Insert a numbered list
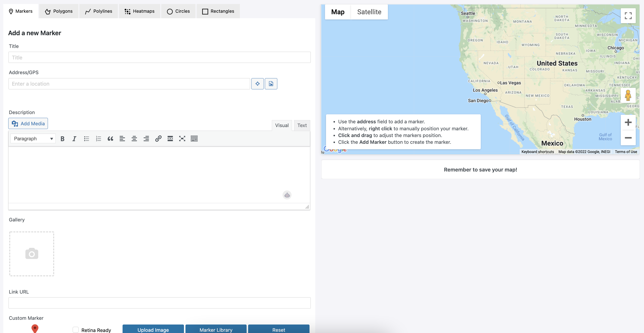The width and height of the screenshot is (644, 333). (x=98, y=139)
